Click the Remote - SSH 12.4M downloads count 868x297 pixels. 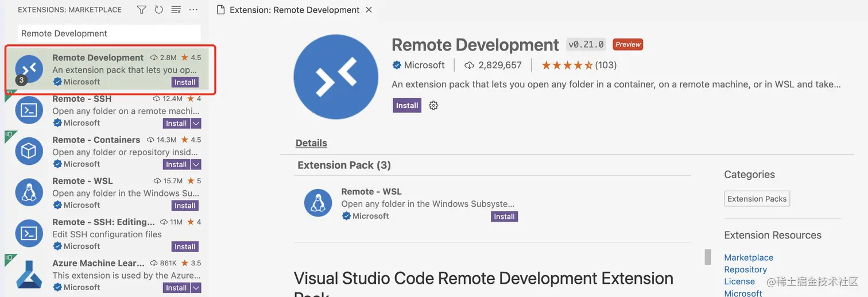(x=167, y=99)
